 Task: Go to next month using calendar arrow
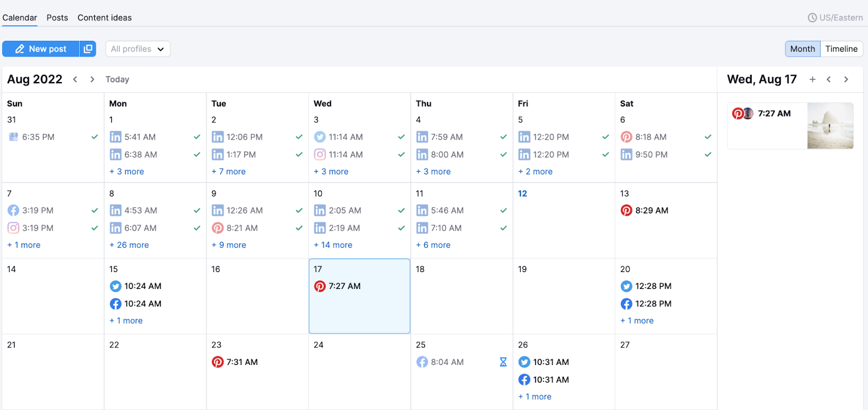tap(92, 79)
